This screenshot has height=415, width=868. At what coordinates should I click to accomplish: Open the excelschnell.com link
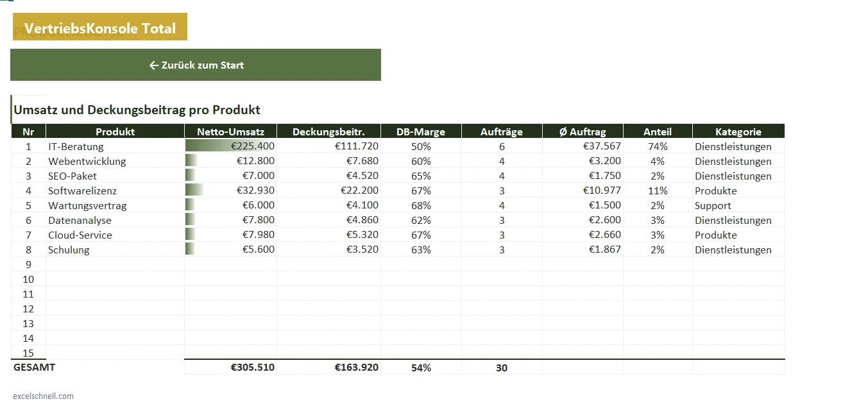43,396
